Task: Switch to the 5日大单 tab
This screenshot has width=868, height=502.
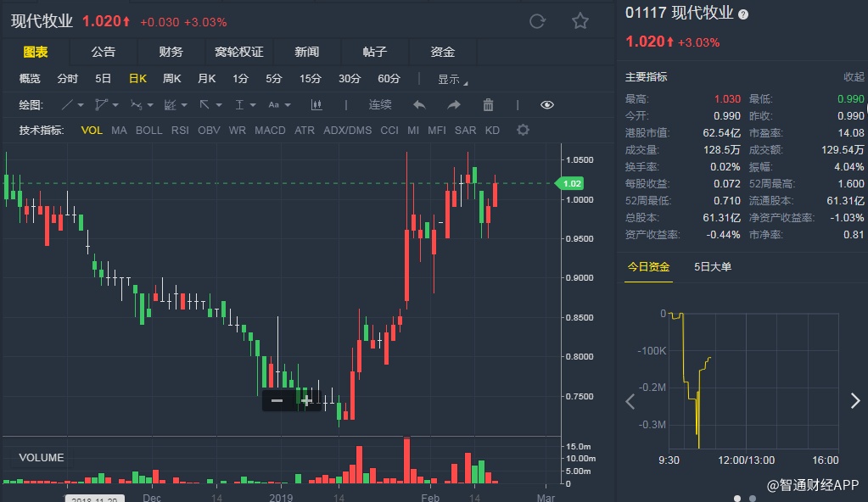Action: click(x=713, y=267)
